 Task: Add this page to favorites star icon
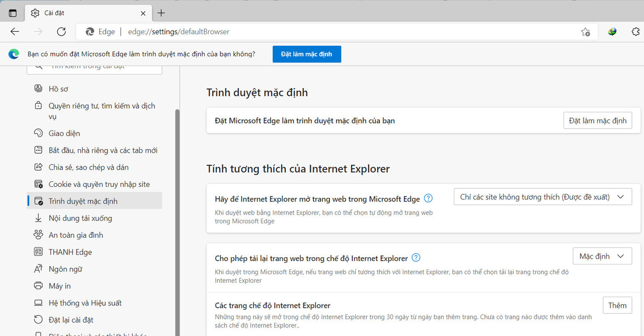tap(585, 32)
